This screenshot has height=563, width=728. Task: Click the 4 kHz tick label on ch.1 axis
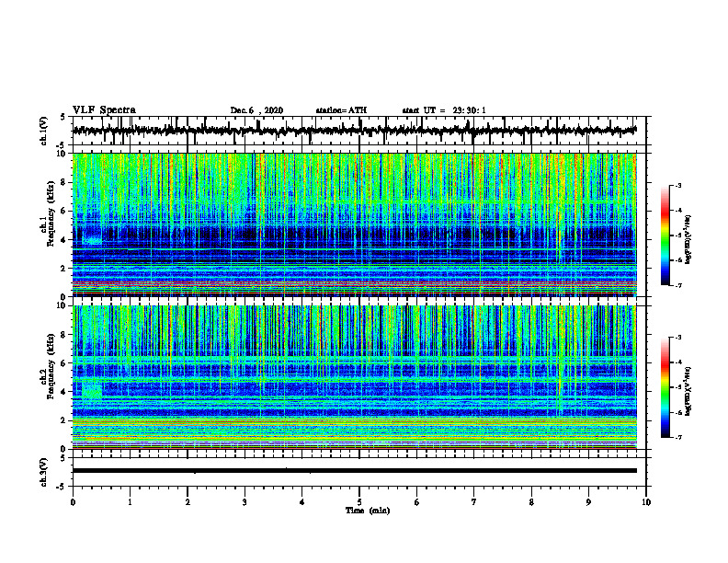64,240
